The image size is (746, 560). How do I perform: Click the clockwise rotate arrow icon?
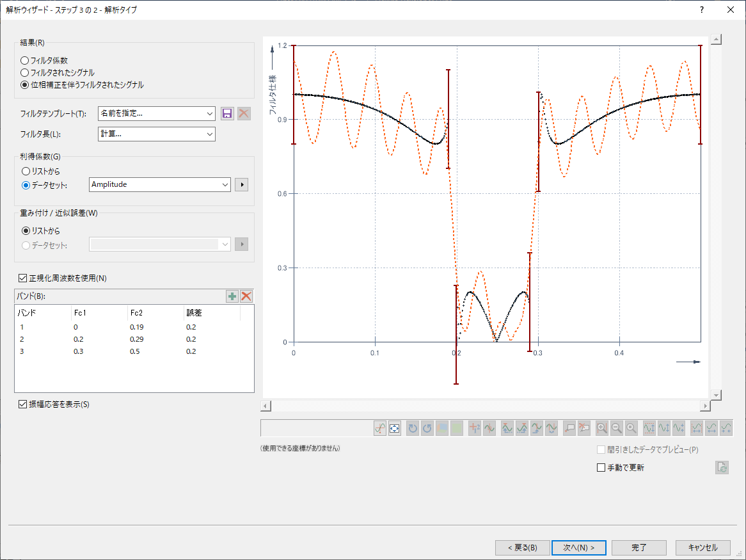413,428
